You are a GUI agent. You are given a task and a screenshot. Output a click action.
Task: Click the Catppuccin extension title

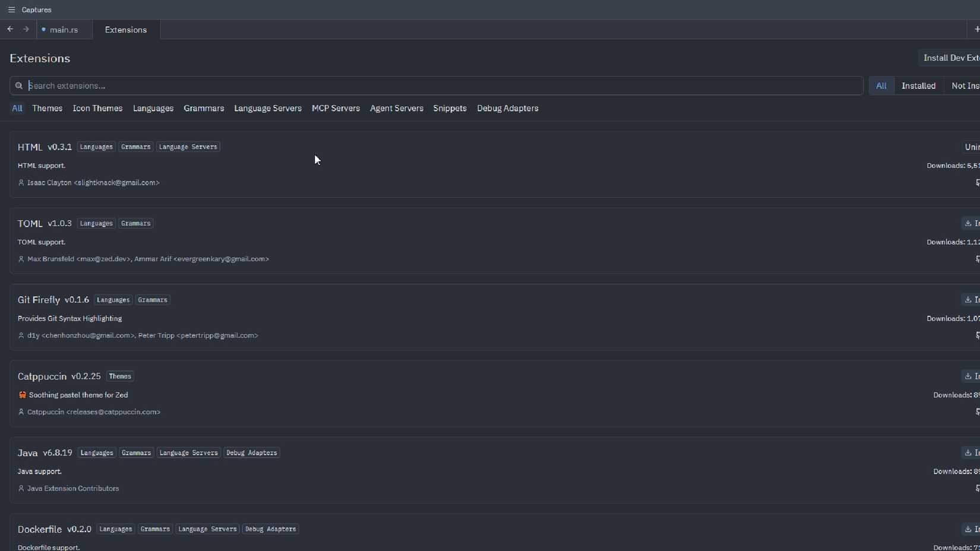42,376
